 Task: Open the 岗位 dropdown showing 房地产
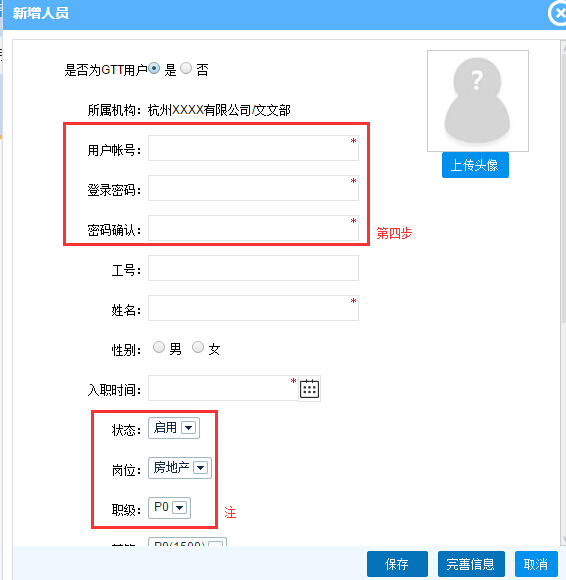(x=180, y=468)
